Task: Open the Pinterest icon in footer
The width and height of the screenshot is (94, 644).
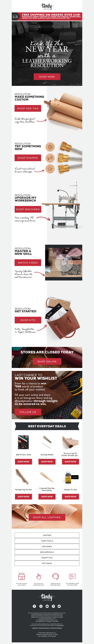Action: pos(53,606)
